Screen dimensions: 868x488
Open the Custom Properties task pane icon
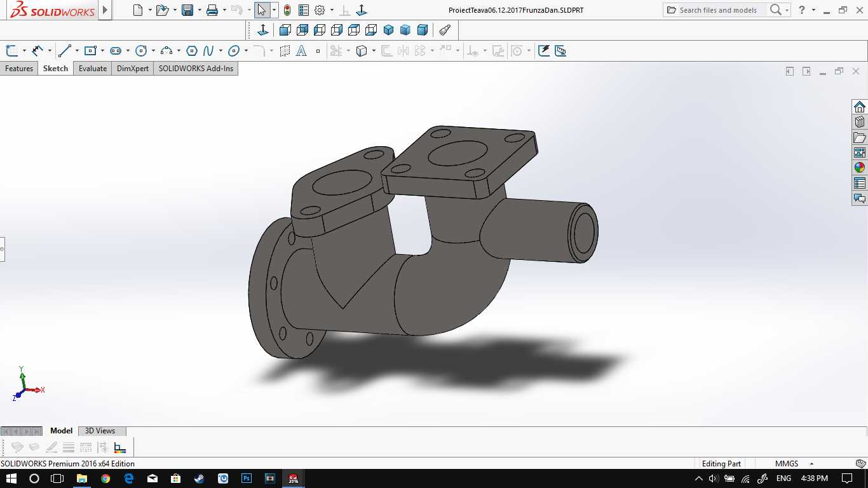tap(860, 183)
